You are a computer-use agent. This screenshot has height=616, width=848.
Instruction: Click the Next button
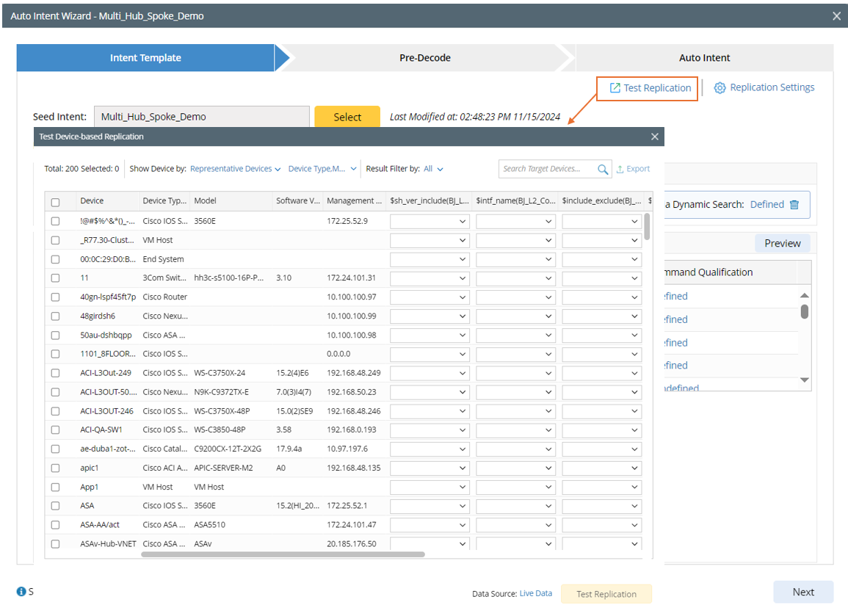(x=802, y=592)
